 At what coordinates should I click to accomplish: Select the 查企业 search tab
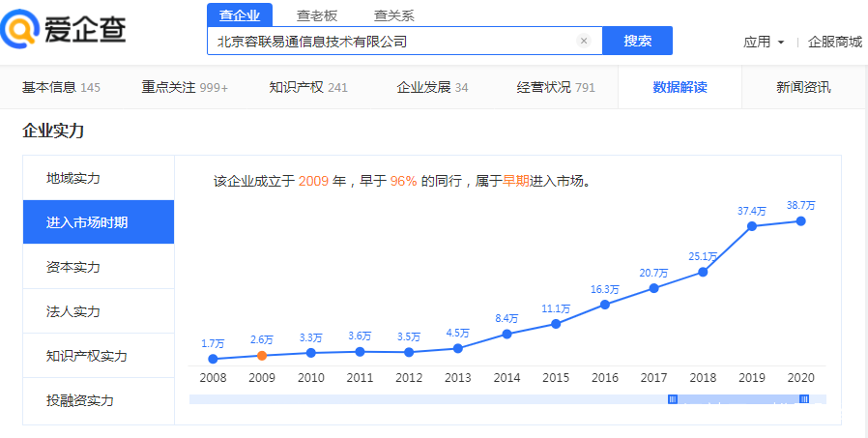click(x=240, y=15)
